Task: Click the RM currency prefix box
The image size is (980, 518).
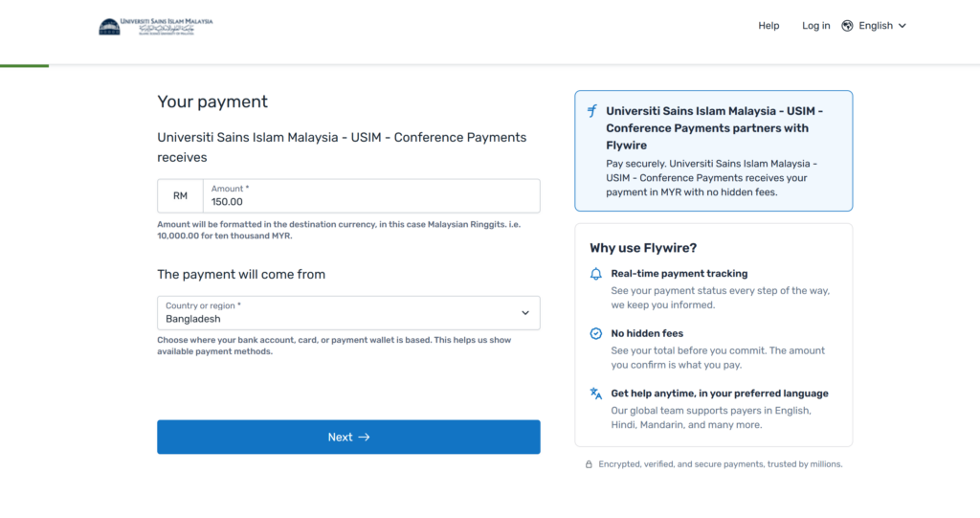Action: click(x=180, y=196)
